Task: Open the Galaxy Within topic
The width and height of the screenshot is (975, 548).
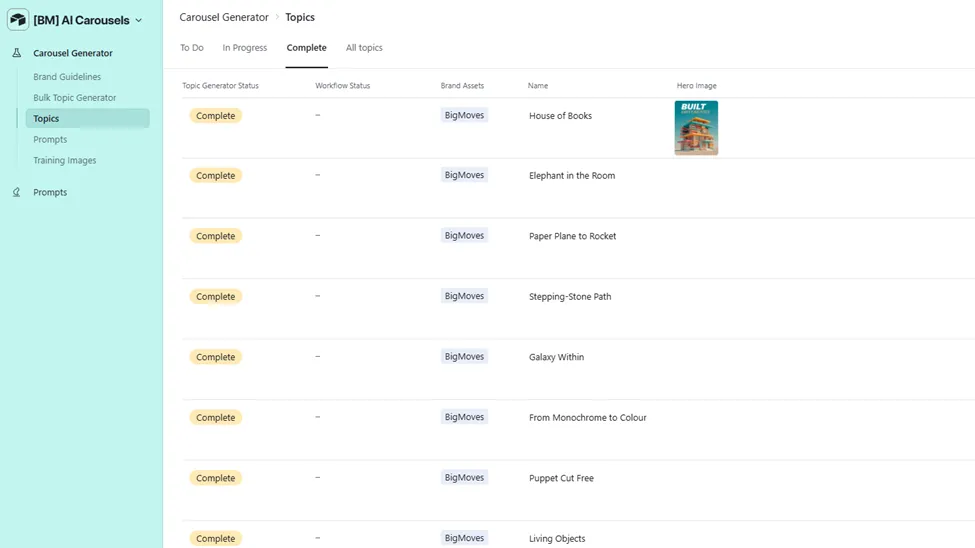Action: 557,357
